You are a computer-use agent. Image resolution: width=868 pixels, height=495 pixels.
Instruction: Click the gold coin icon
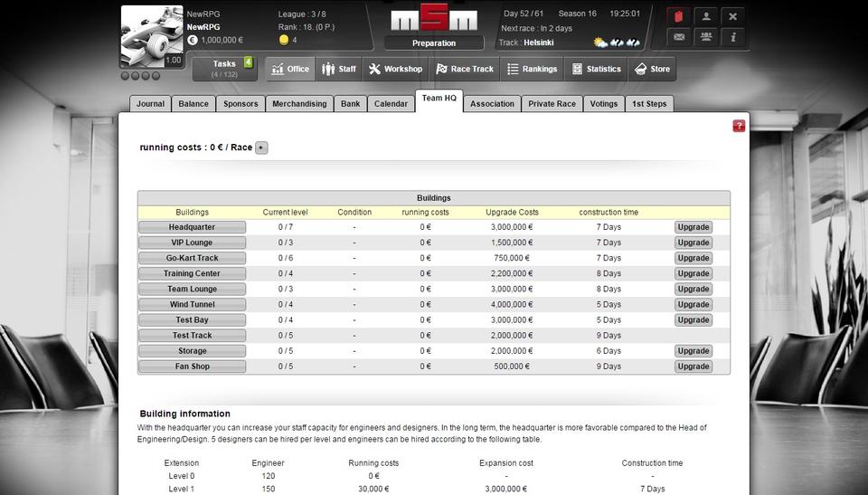(x=283, y=40)
